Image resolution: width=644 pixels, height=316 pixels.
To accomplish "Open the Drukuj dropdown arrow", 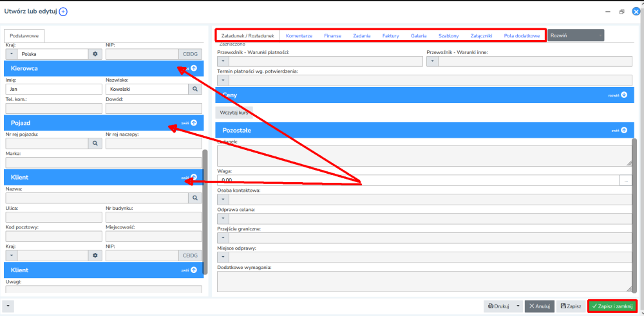I will pyautogui.click(x=518, y=306).
